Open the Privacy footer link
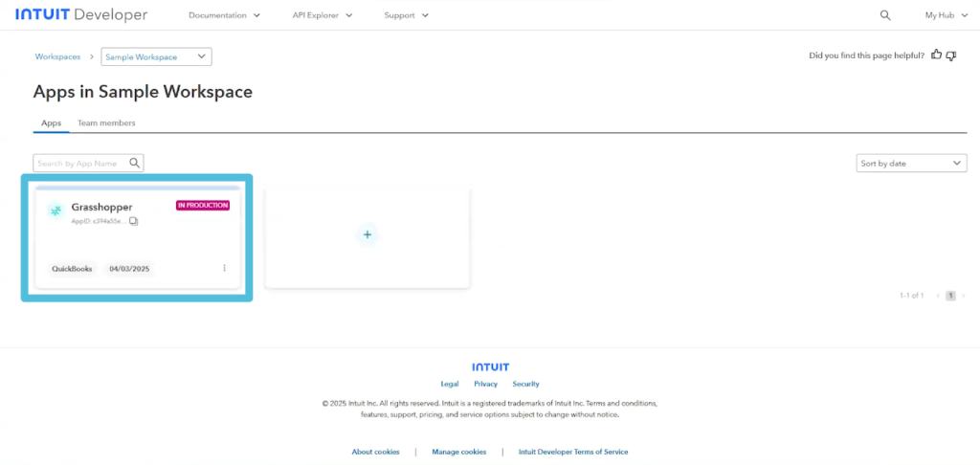 (x=486, y=384)
